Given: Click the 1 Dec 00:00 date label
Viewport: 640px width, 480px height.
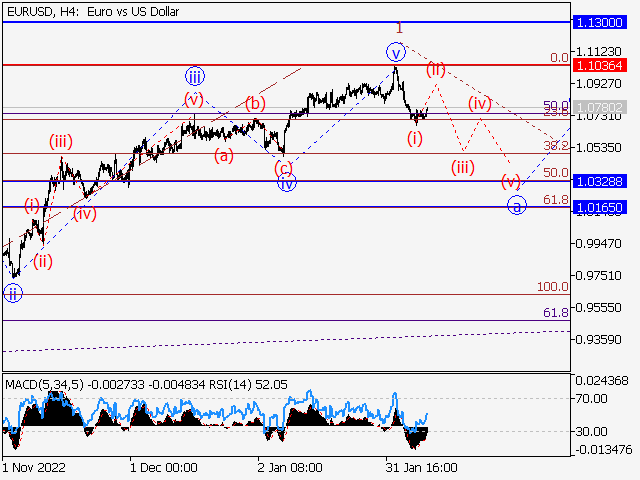Looking at the screenshot, I should (162, 466).
